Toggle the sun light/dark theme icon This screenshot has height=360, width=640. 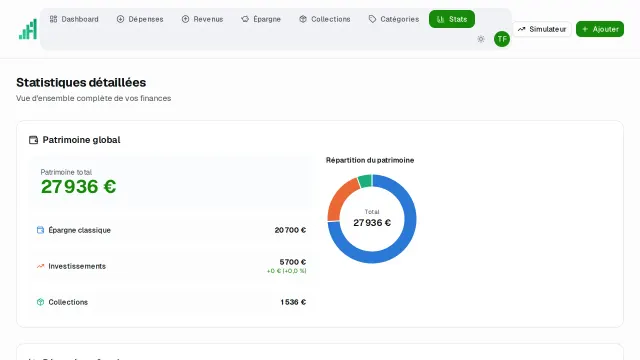pyautogui.click(x=481, y=39)
